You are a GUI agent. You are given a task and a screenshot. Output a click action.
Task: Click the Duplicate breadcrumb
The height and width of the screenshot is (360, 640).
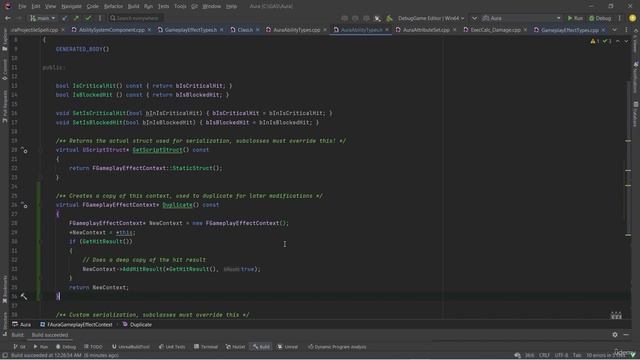[x=137, y=325]
